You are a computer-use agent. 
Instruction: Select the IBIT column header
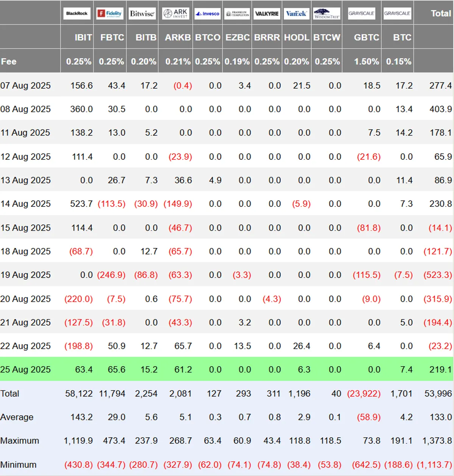83,37
